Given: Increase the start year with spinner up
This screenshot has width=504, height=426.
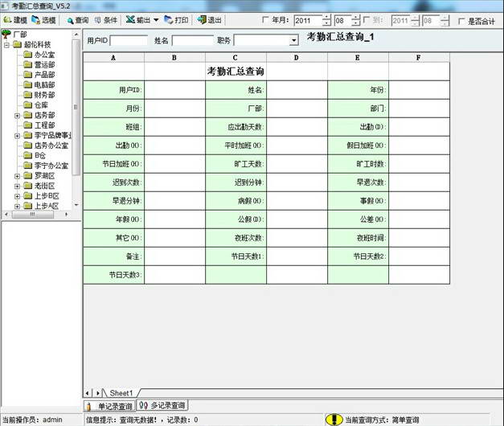Looking at the screenshot, I should [x=326, y=18].
